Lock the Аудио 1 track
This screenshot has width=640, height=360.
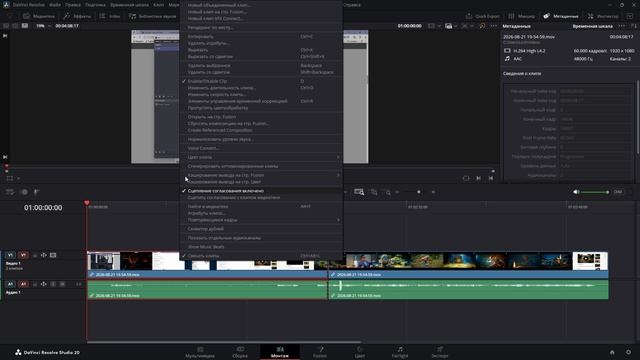tap(35, 284)
